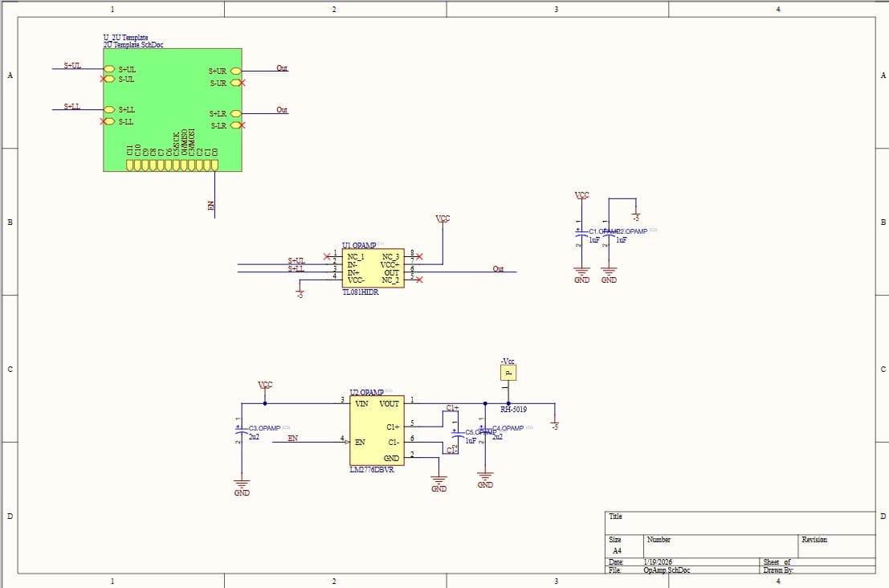Screen dimensions: 889x588
Task: Click the EN net label at U2 pin 4
Action: (x=292, y=438)
